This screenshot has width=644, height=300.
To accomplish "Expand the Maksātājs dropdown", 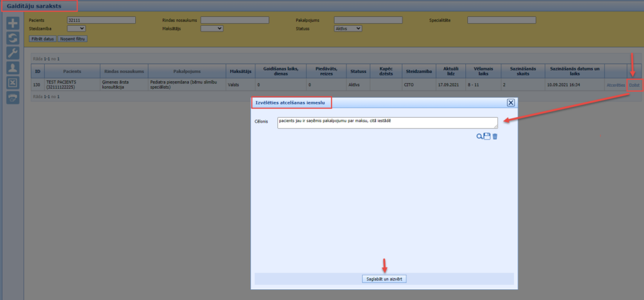I will 211,28.
